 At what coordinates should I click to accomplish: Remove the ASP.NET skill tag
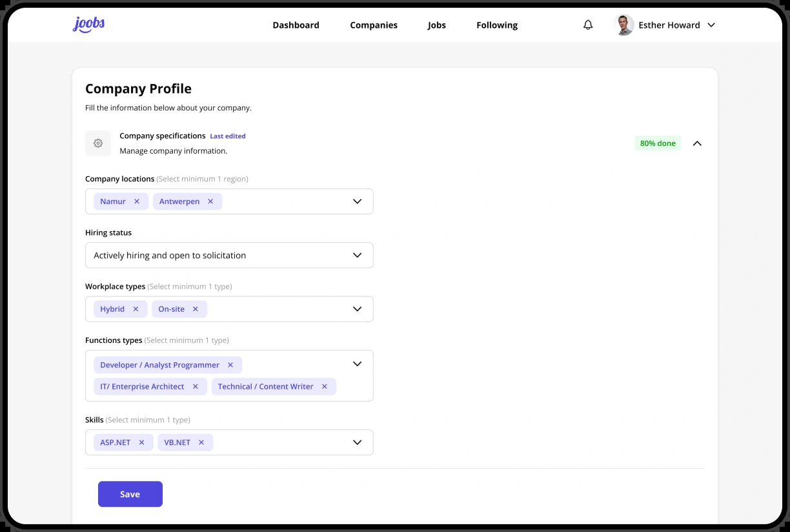(141, 442)
